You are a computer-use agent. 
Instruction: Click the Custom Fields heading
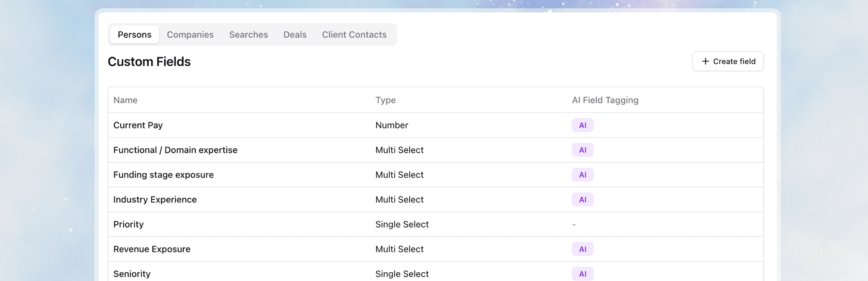(149, 61)
